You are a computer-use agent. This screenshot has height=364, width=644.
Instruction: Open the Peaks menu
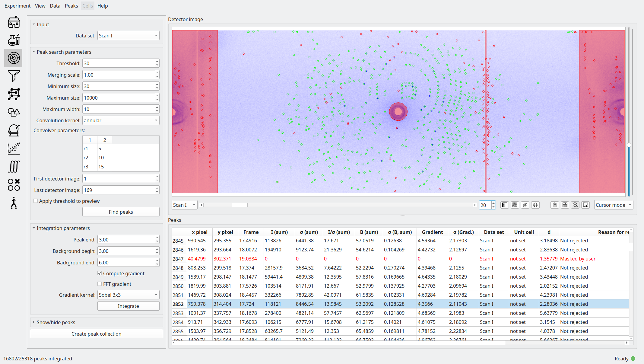click(71, 6)
